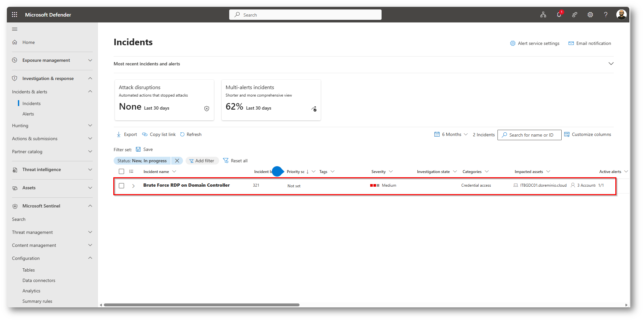644x321 pixels.
Task: Expand the Brute Force RDP incident row
Action: pyautogui.click(x=133, y=186)
